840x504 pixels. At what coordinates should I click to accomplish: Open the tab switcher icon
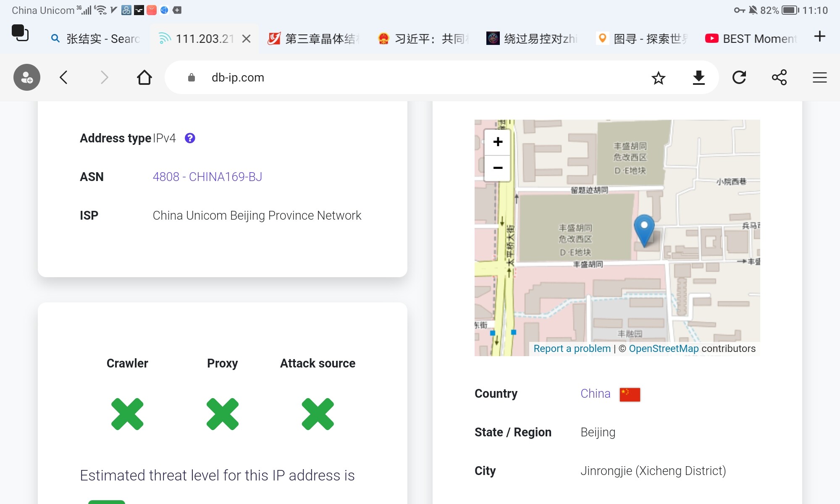point(20,33)
